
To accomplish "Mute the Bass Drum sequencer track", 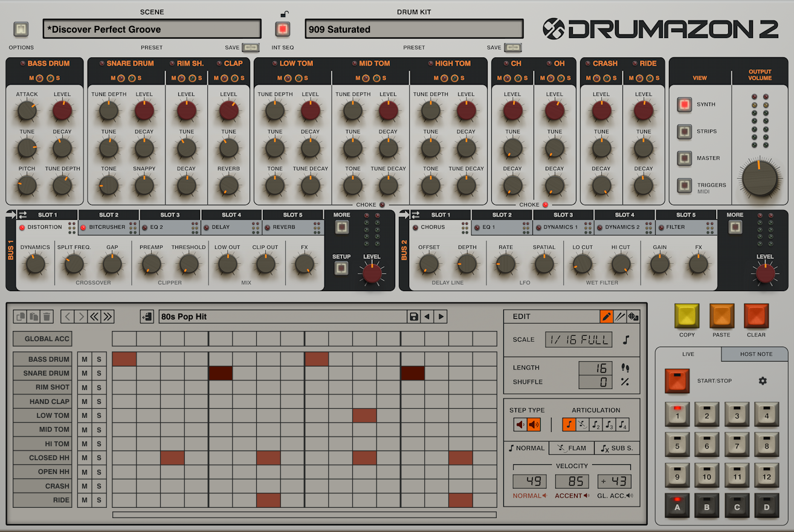I will tap(85, 359).
